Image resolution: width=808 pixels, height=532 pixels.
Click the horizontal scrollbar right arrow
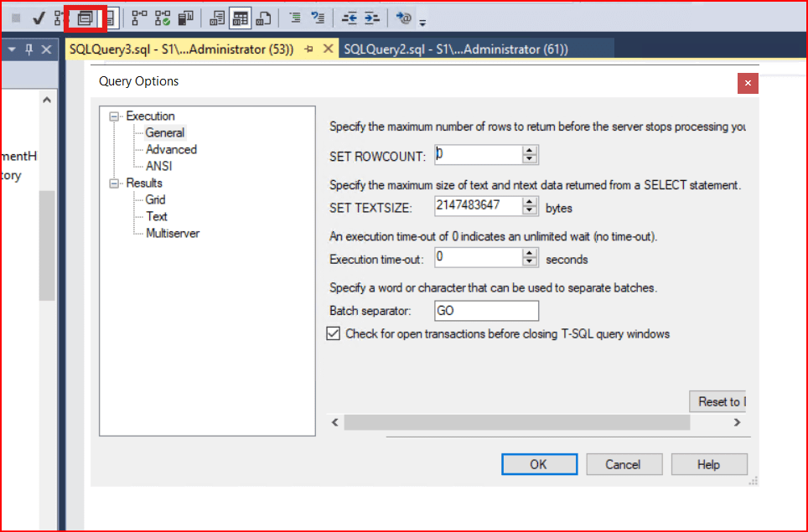(x=737, y=423)
